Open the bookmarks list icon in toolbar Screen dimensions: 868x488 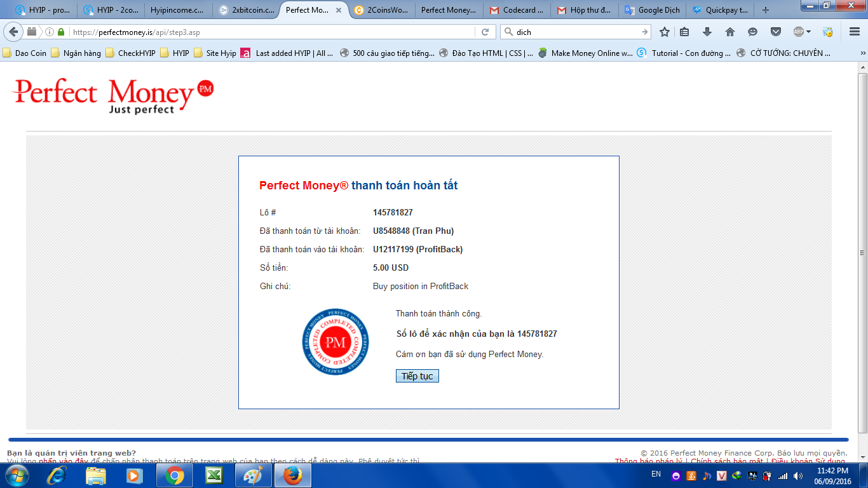point(684,32)
